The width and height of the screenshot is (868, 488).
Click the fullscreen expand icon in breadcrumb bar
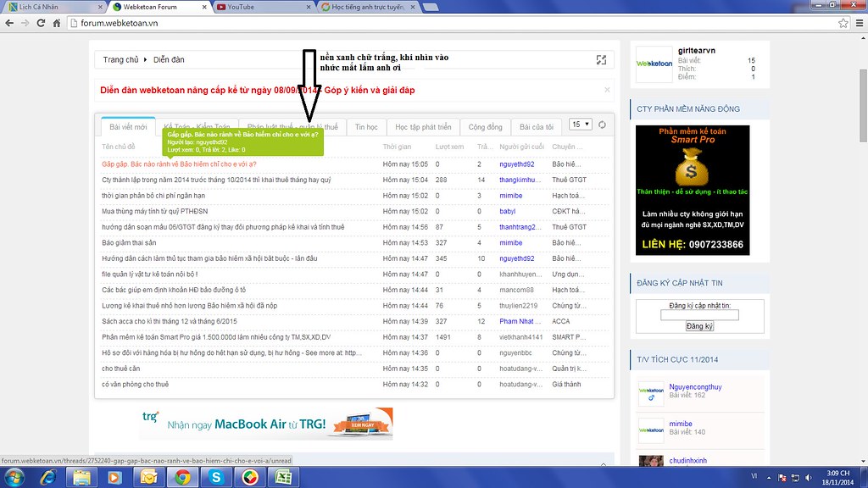click(601, 59)
